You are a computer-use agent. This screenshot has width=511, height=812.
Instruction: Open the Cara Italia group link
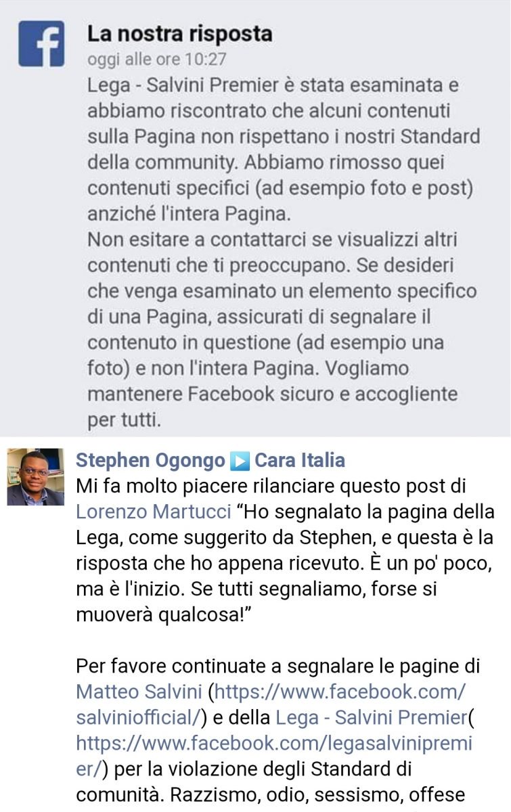click(x=300, y=461)
